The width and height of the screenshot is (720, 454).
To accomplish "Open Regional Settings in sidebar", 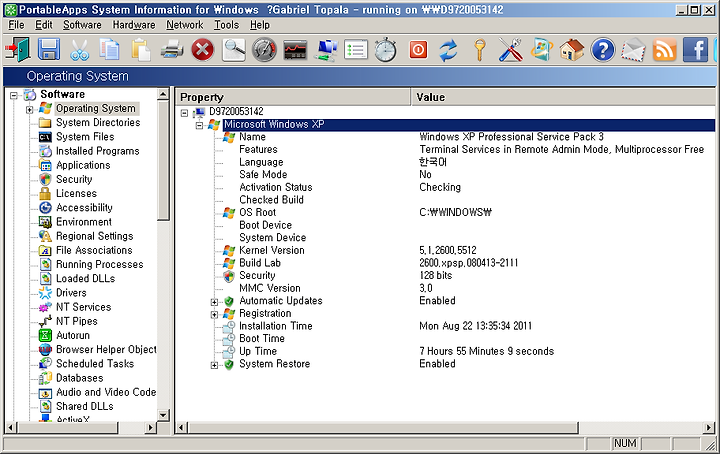I will [x=95, y=236].
